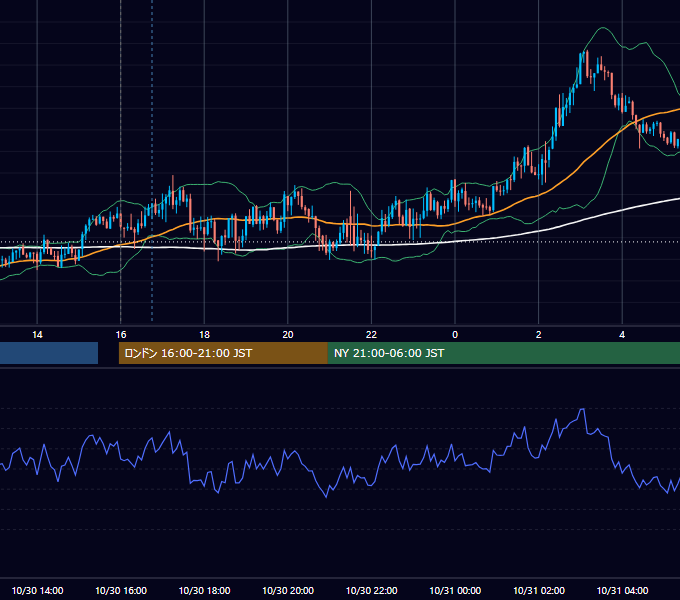Screen dimensions: 680x600
Task: Click the date label 10/30 18:00
Action: point(204,590)
